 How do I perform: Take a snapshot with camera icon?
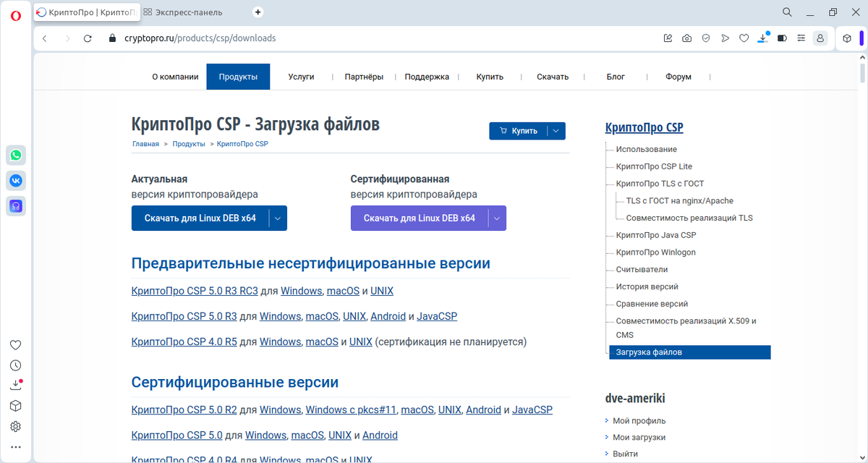pos(686,38)
